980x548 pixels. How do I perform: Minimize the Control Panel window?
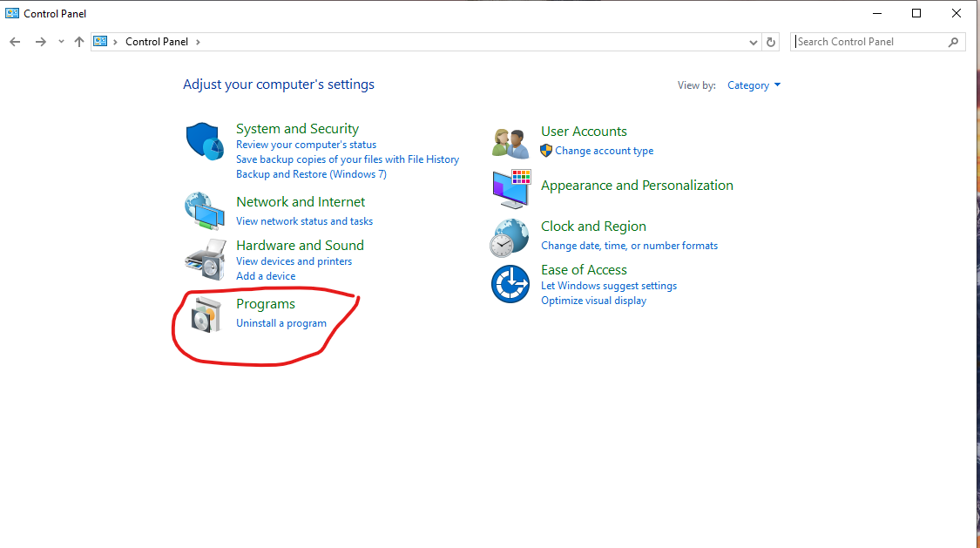coord(877,13)
